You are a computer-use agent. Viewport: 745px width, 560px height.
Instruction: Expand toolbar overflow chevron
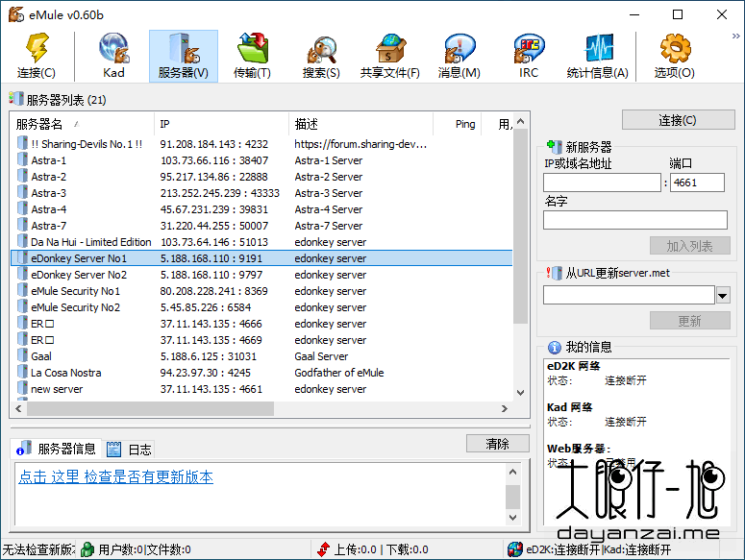tap(736, 37)
